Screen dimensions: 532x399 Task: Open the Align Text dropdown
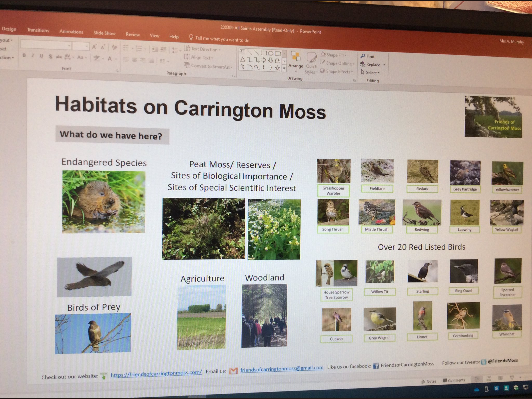(x=199, y=57)
